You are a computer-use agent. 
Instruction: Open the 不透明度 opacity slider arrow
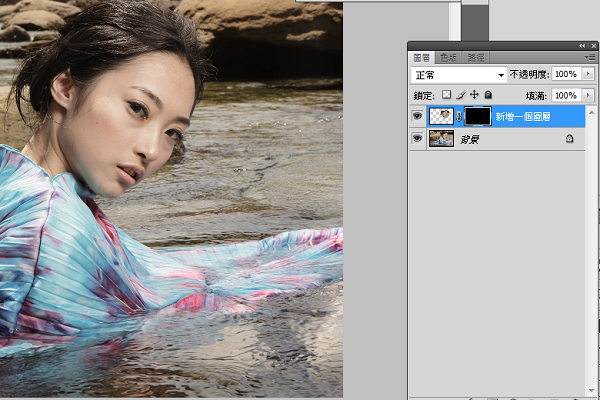click(x=588, y=73)
